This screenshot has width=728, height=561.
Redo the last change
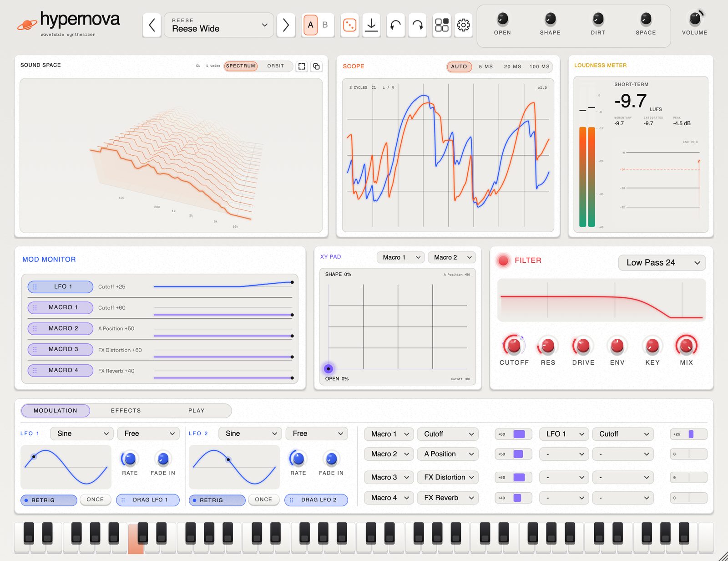418,25
